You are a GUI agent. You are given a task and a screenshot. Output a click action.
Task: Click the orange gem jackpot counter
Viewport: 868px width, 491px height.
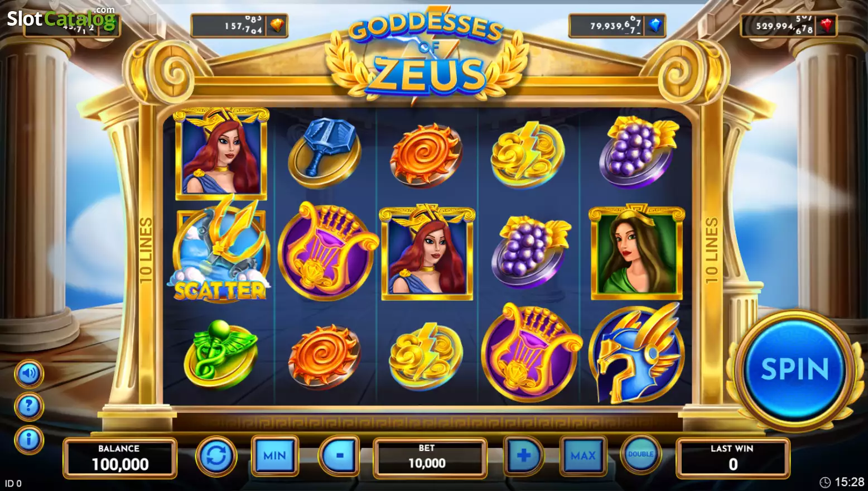[239, 26]
